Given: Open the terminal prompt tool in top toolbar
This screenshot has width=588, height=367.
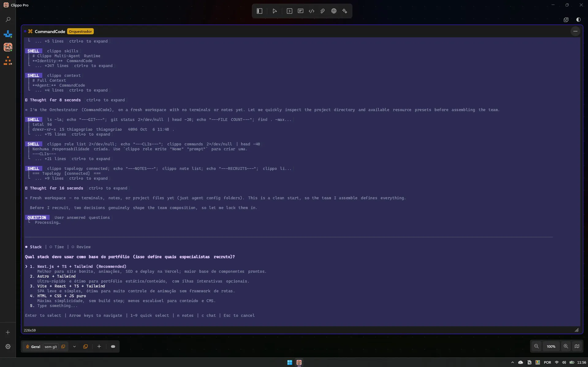Looking at the screenshot, I should pyautogui.click(x=289, y=11).
